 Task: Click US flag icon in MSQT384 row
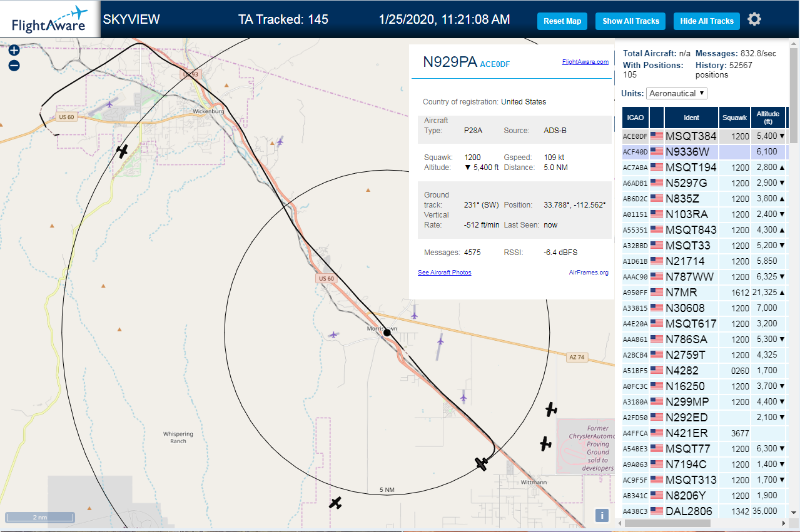point(657,136)
